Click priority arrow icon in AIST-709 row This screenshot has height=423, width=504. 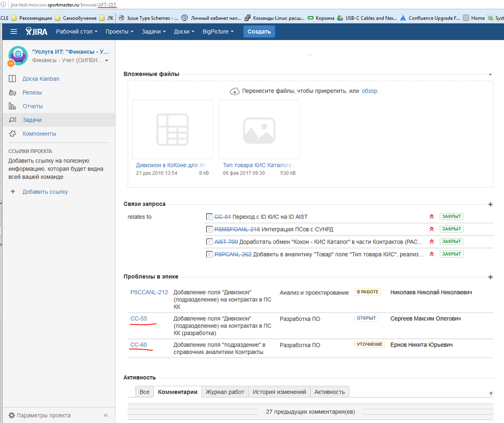pyautogui.click(x=432, y=241)
